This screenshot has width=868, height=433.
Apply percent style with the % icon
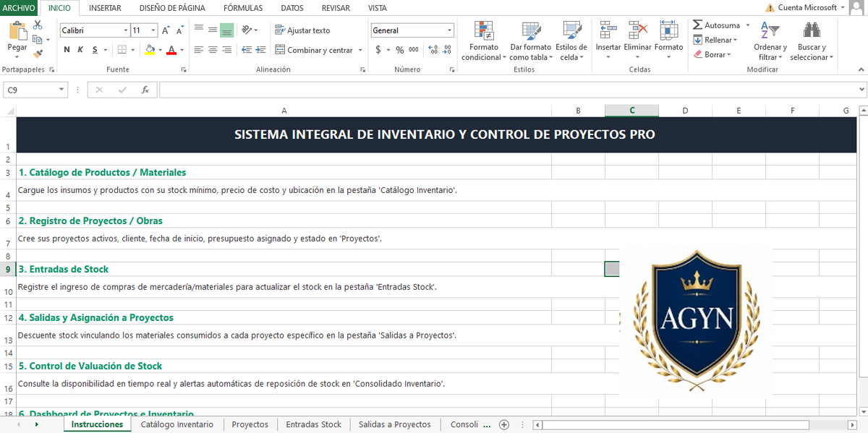pos(399,50)
